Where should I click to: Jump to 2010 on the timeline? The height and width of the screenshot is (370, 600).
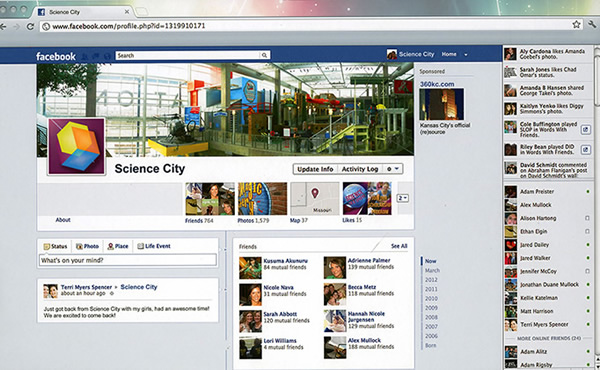coord(431,298)
